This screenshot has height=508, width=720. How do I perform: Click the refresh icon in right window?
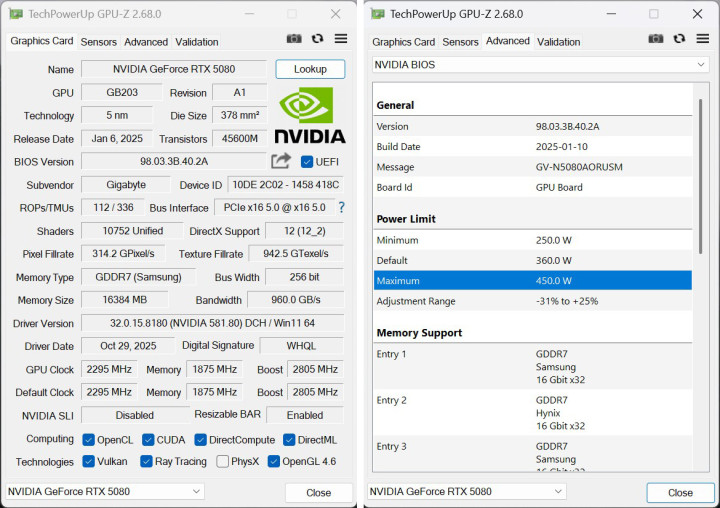click(x=679, y=38)
